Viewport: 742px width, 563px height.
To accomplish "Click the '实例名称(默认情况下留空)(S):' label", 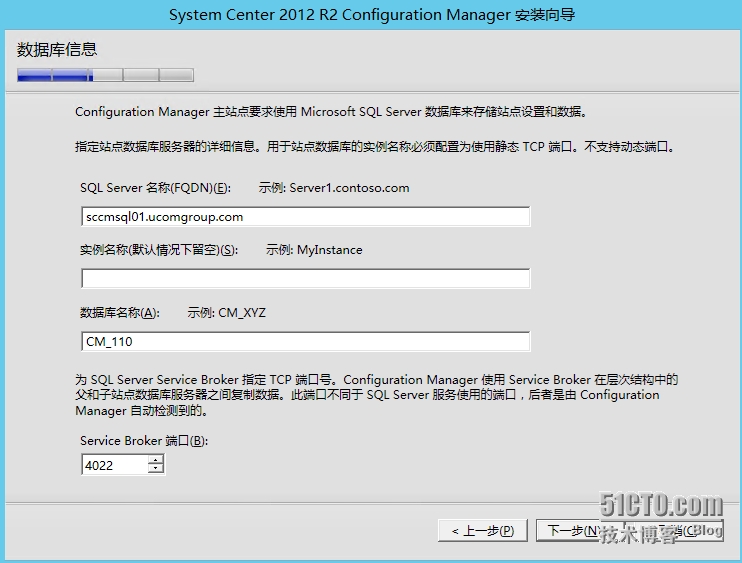I will [x=159, y=250].
